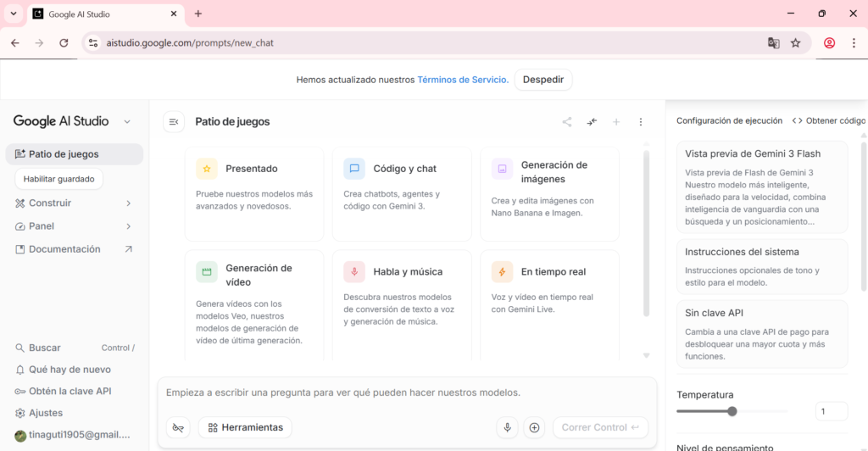This screenshot has height=451, width=868.
Task: Open Vista previa de Gemini 3 Flash model selector
Action: coord(762,187)
